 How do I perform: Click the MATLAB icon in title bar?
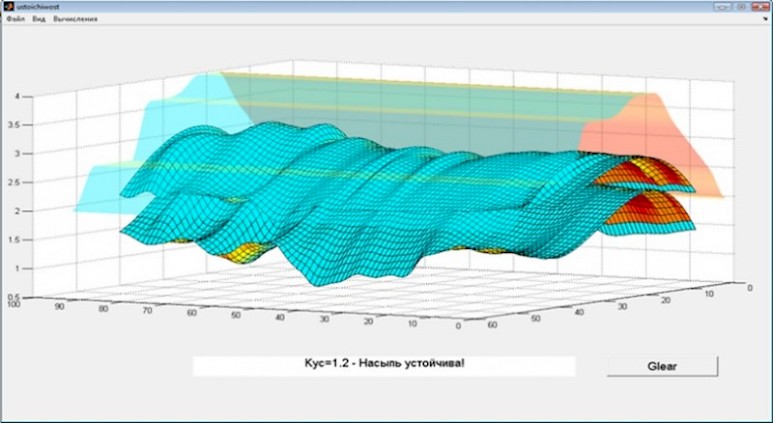coord(8,6)
